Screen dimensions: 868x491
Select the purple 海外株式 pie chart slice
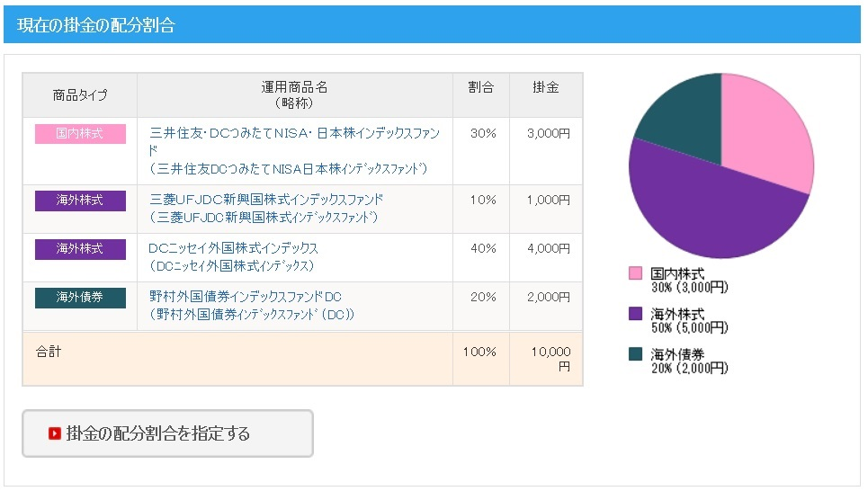(x=711, y=216)
